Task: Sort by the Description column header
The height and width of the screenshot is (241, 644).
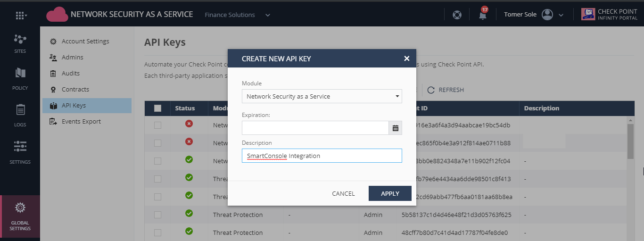Action: [x=541, y=108]
